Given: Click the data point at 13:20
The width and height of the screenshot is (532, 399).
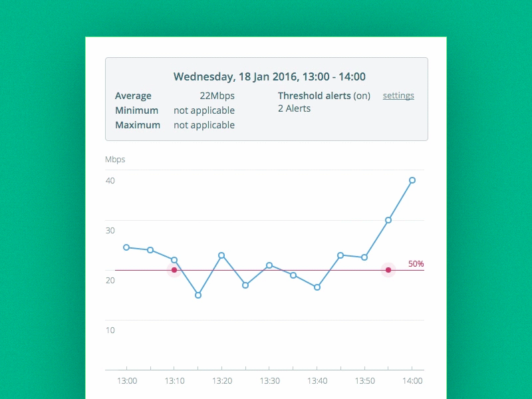Looking at the screenshot, I should [x=221, y=255].
